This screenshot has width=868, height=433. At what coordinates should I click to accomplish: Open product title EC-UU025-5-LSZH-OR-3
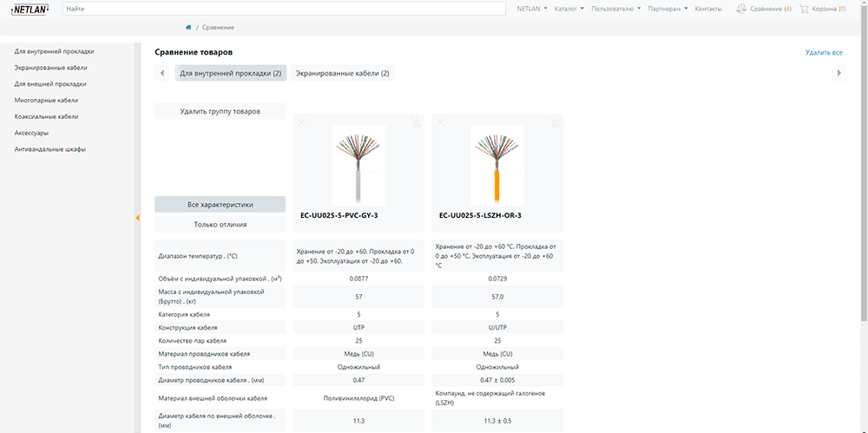click(480, 215)
